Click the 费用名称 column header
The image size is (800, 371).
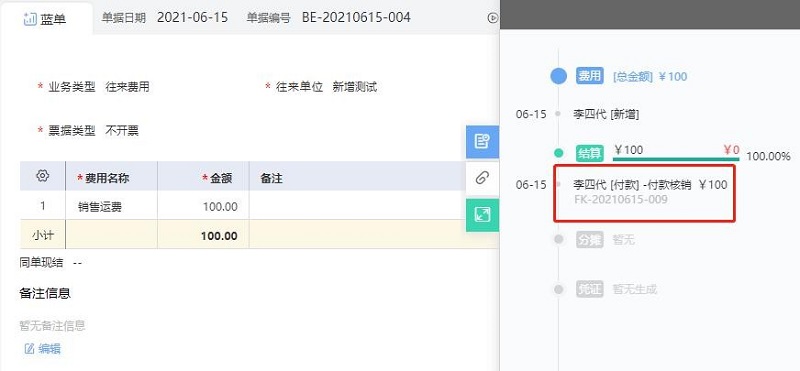111,177
